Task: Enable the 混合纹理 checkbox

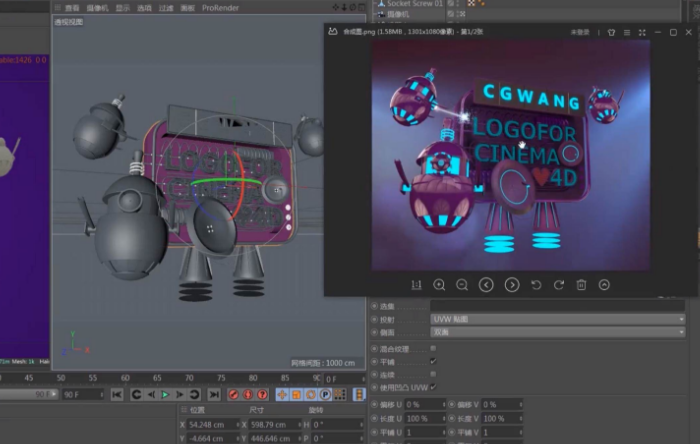Action: click(433, 347)
